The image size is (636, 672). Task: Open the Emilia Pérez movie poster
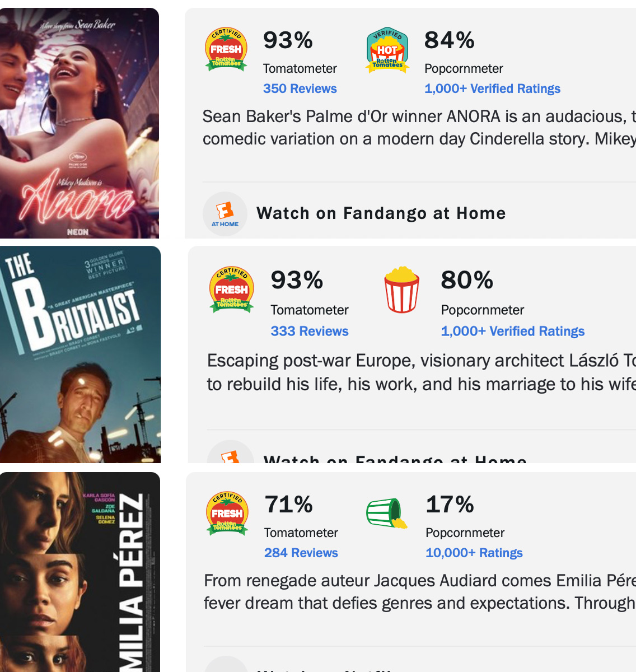pos(80,571)
